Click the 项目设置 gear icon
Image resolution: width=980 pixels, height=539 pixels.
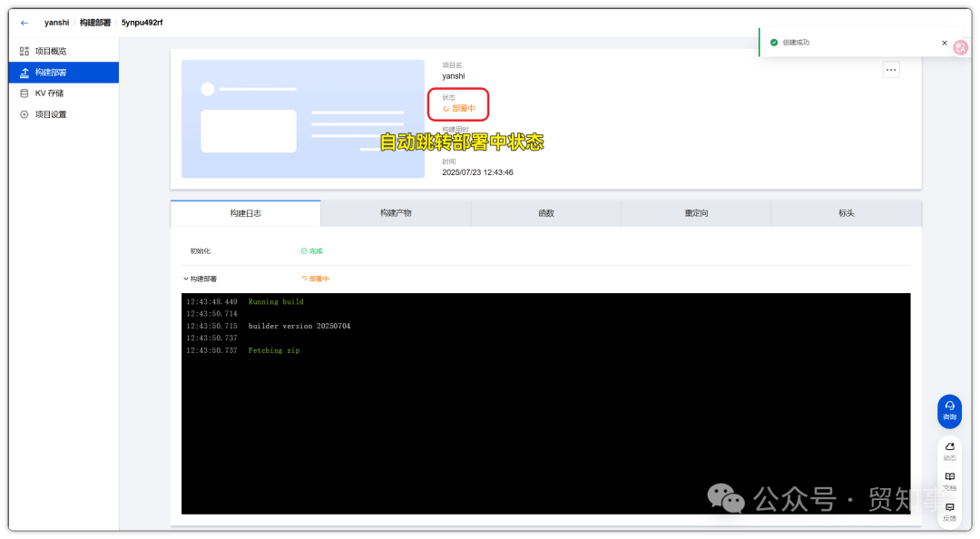(x=24, y=114)
